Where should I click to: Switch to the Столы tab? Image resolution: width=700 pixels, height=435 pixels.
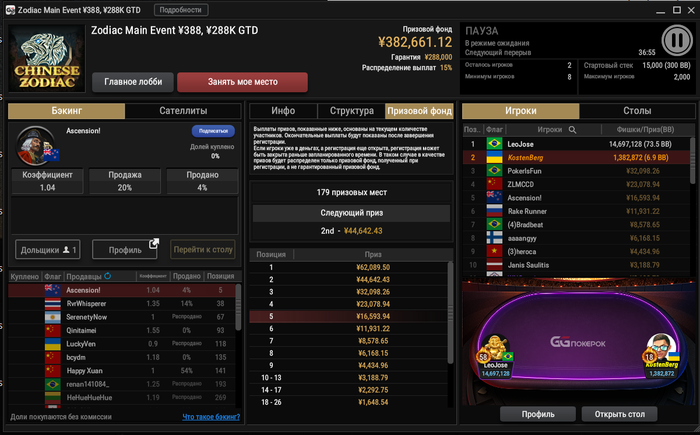(637, 111)
